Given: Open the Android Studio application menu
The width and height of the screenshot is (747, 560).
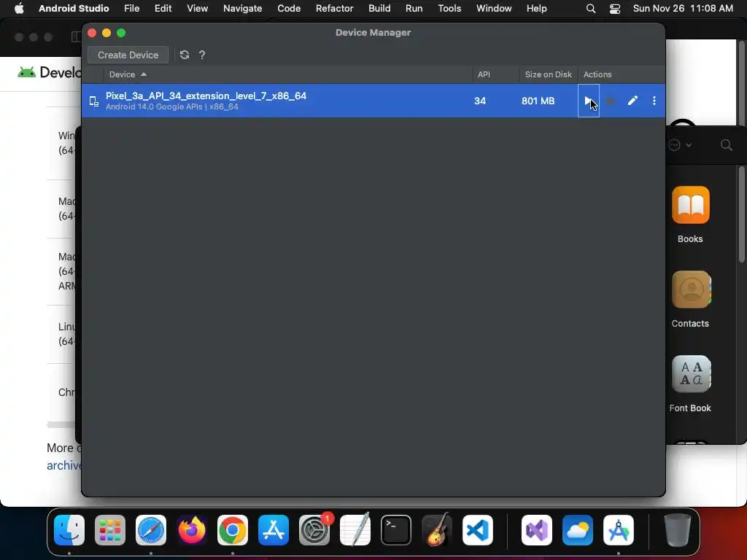Looking at the screenshot, I should pyautogui.click(x=74, y=9).
